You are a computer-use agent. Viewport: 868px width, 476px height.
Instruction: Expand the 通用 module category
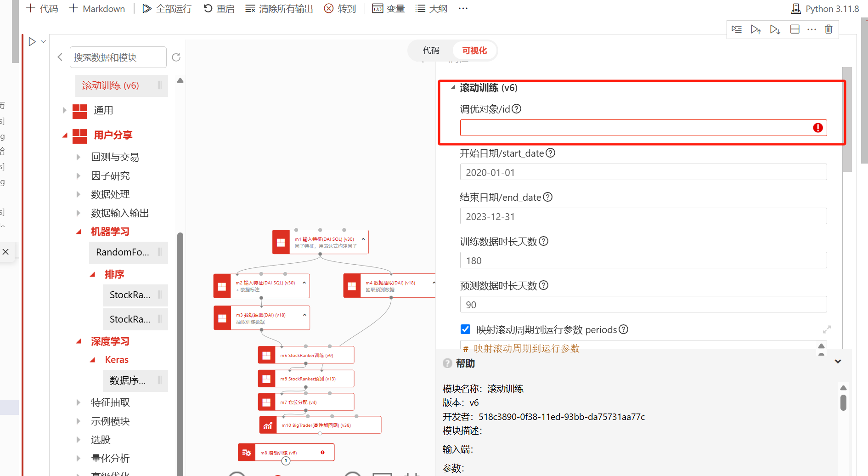64,110
